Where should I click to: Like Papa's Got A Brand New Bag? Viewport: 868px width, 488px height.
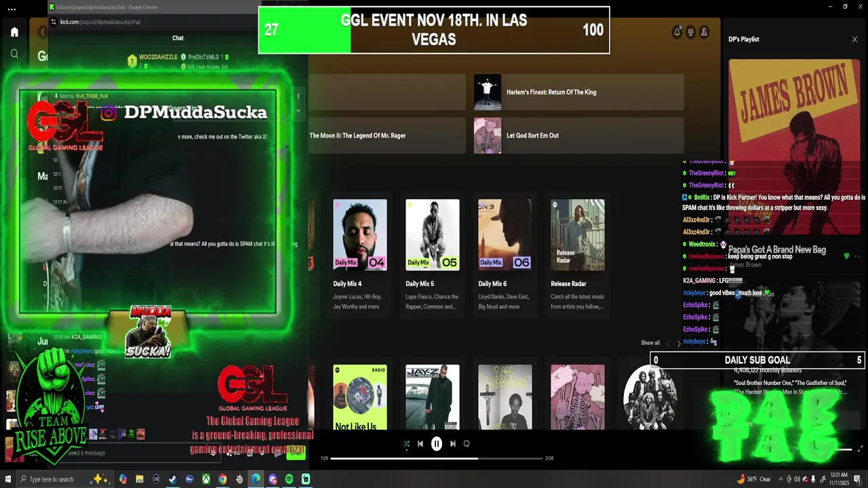click(846, 256)
